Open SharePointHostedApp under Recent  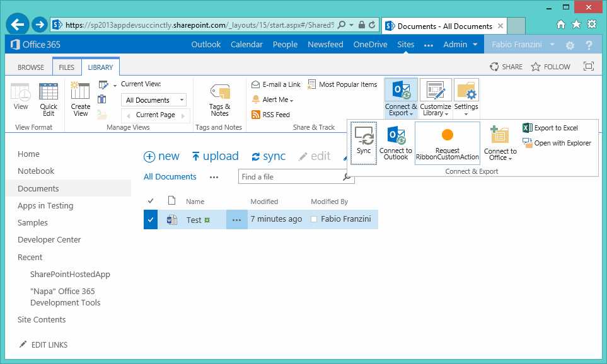(70, 274)
